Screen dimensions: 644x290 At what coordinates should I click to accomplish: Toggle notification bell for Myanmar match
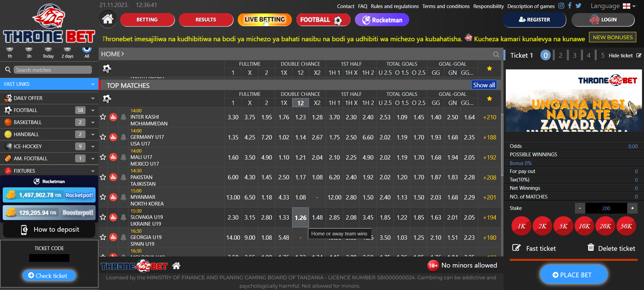123,197
